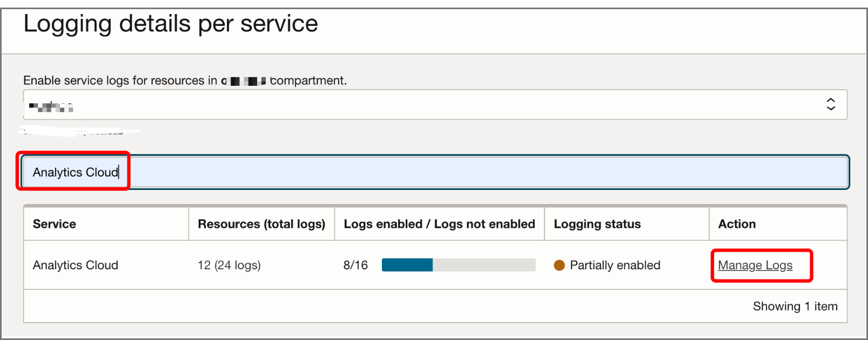Image resolution: width=868 pixels, height=340 pixels.
Task: Open Manage Logs for Analytics Cloud
Action: (x=755, y=265)
